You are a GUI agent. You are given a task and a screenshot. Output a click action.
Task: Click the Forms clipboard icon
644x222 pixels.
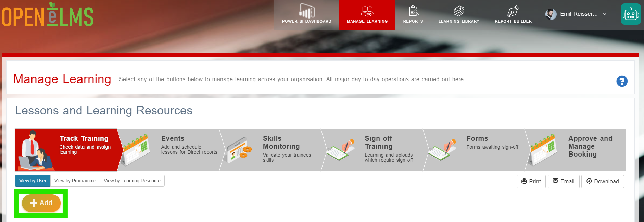442,150
